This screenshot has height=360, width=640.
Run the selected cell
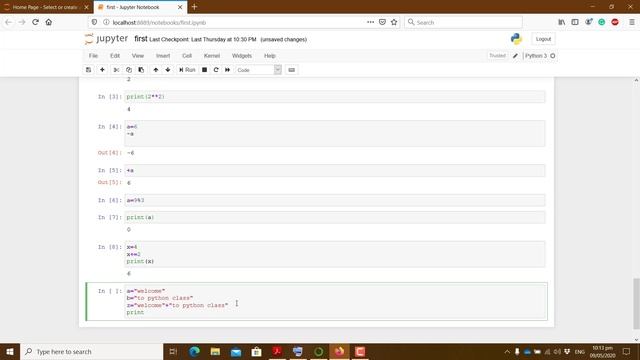pyautogui.click(x=187, y=70)
